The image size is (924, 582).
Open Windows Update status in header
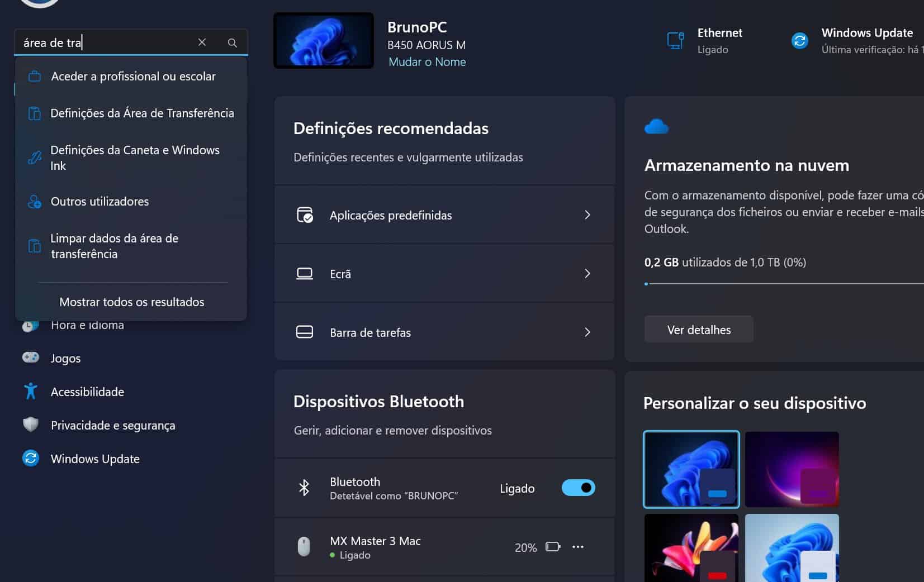(856, 41)
